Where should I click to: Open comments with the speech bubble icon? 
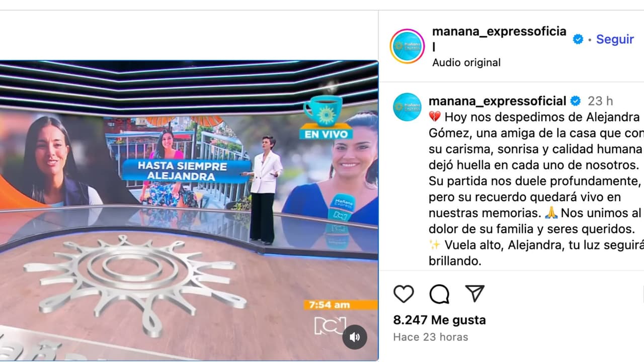tap(439, 294)
